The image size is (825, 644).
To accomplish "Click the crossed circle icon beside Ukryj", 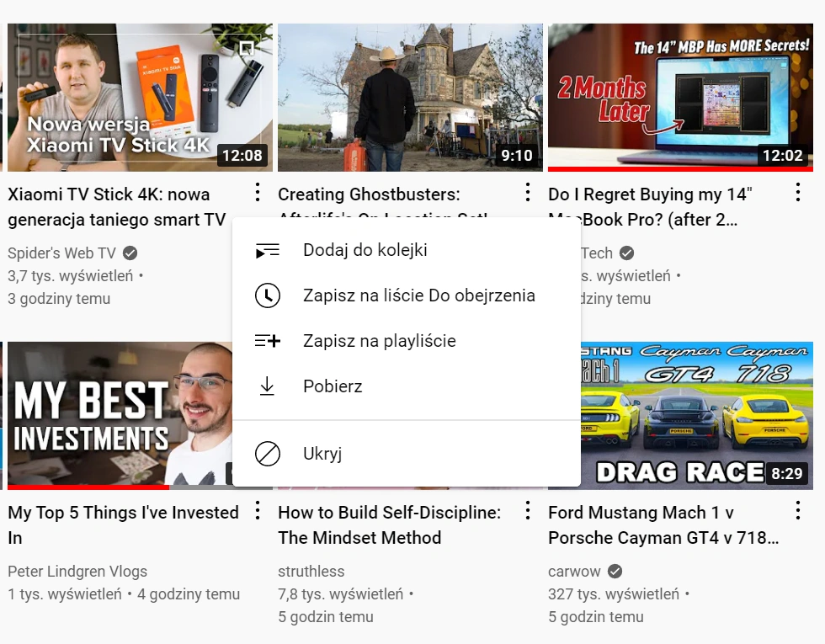I will click(268, 454).
